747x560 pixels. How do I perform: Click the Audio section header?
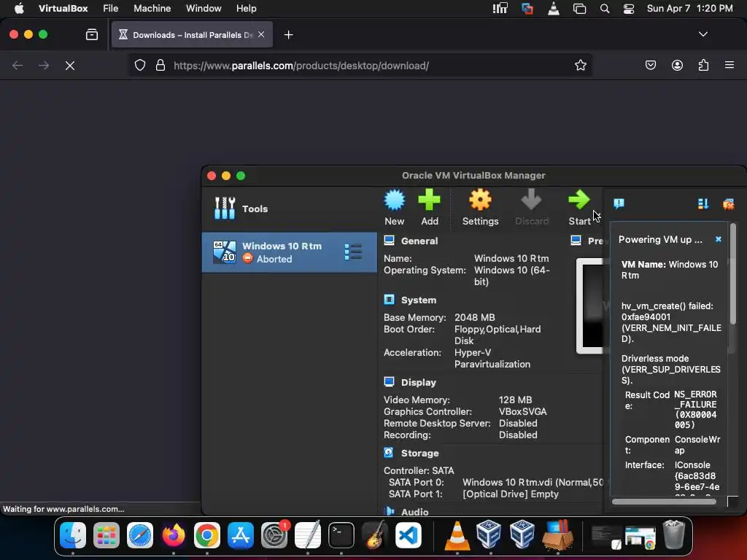tap(414, 511)
